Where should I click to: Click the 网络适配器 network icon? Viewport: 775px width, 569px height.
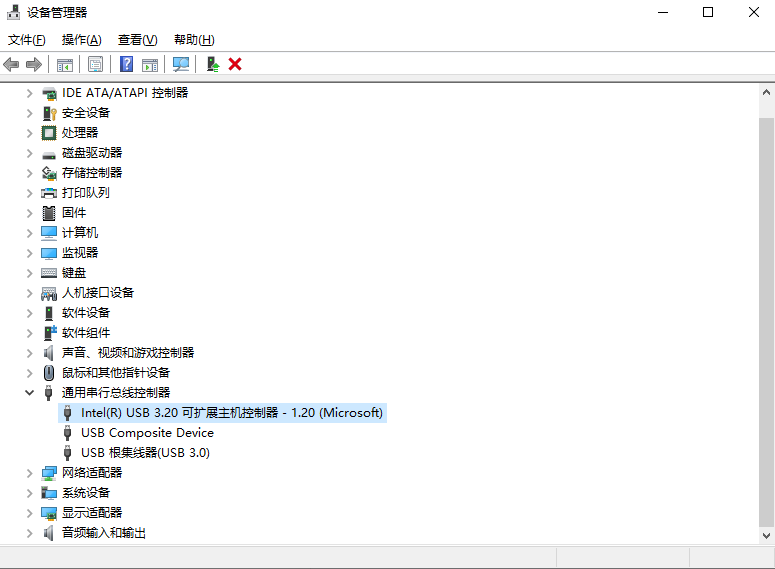(49, 473)
